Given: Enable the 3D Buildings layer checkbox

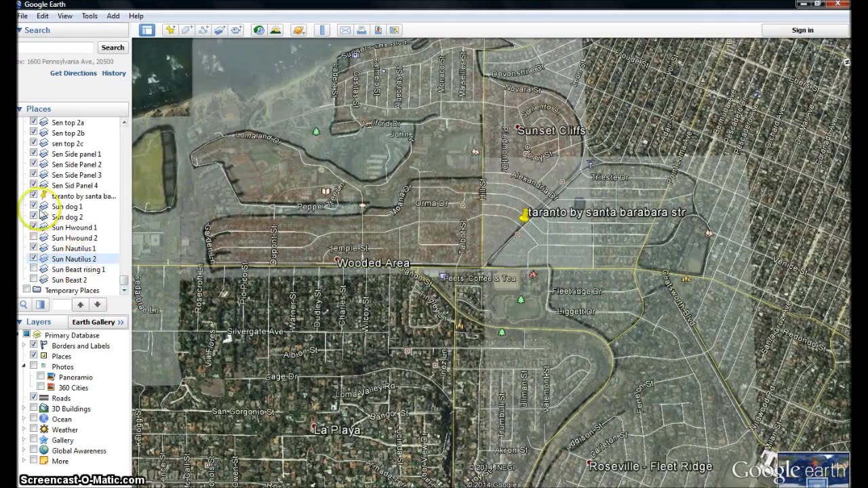Looking at the screenshot, I should point(33,409).
